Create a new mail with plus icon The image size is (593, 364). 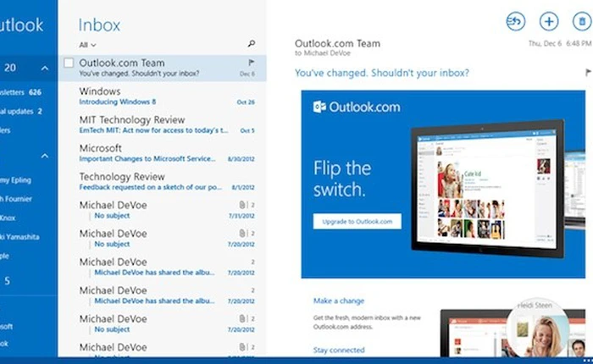pyautogui.click(x=549, y=21)
